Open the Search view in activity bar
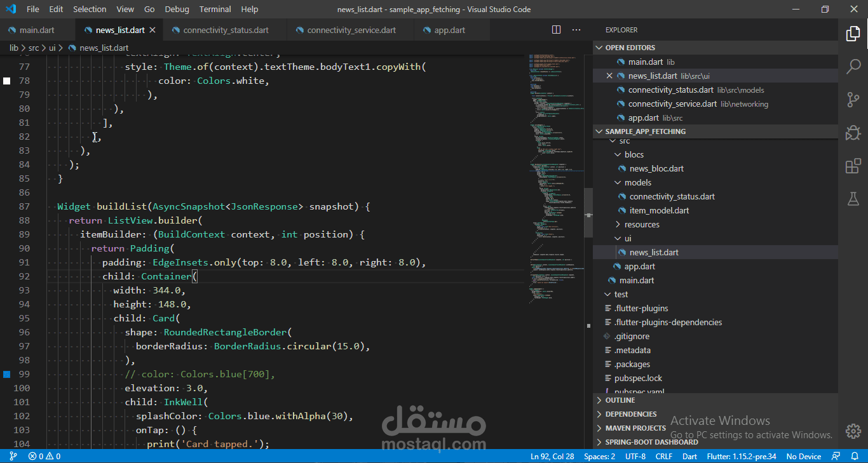The width and height of the screenshot is (868, 463). point(853,66)
